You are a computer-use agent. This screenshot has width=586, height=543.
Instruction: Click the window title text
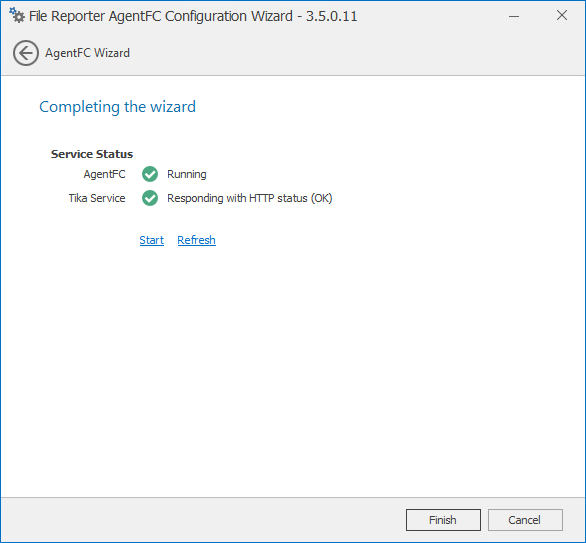click(193, 16)
